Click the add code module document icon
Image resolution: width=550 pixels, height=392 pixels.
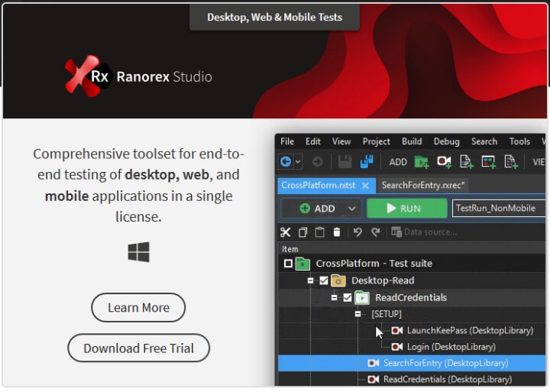[x=467, y=162]
